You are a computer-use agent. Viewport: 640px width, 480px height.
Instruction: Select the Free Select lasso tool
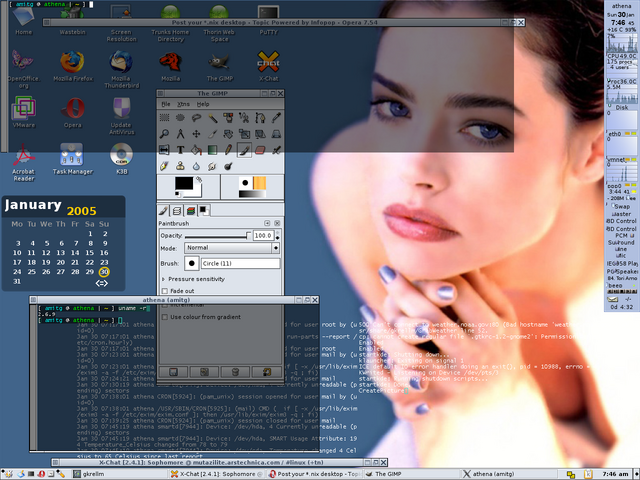tap(196, 118)
